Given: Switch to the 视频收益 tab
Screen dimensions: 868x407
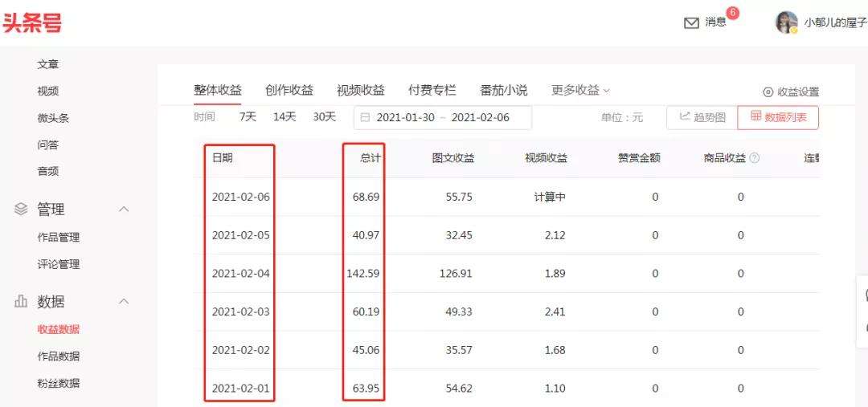Looking at the screenshot, I should point(360,90).
